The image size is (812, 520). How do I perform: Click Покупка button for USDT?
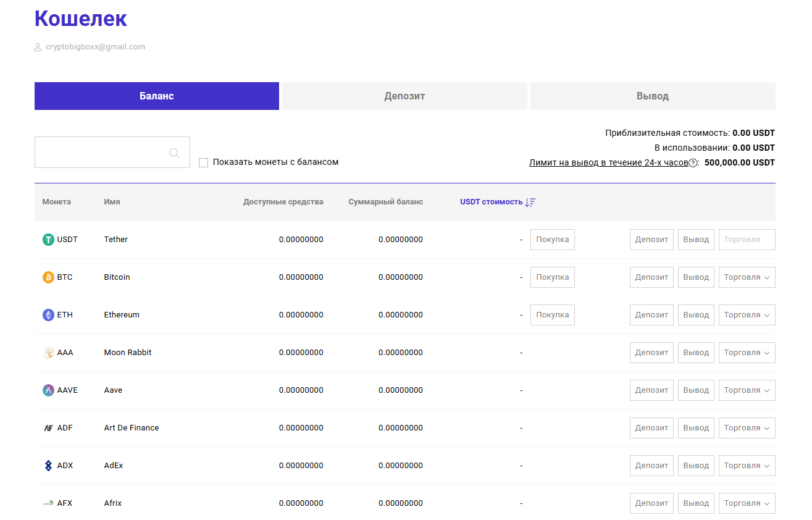click(553, 240)
